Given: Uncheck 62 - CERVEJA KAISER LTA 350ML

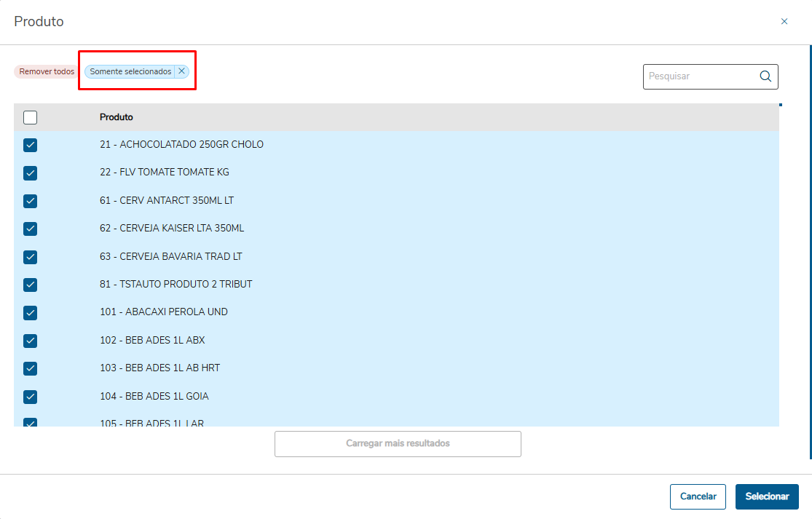Looking at the screenshot, I should 30,229.
